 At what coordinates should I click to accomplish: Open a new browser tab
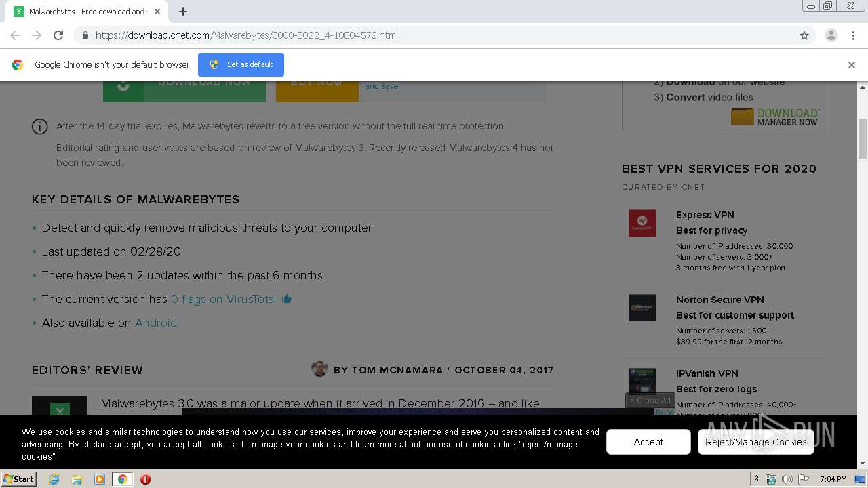tap(183, 12)
